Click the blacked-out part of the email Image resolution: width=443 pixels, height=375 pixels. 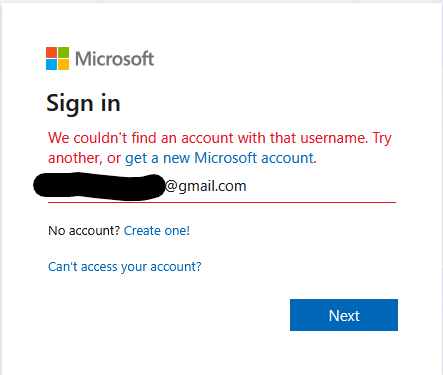[99, 186]
